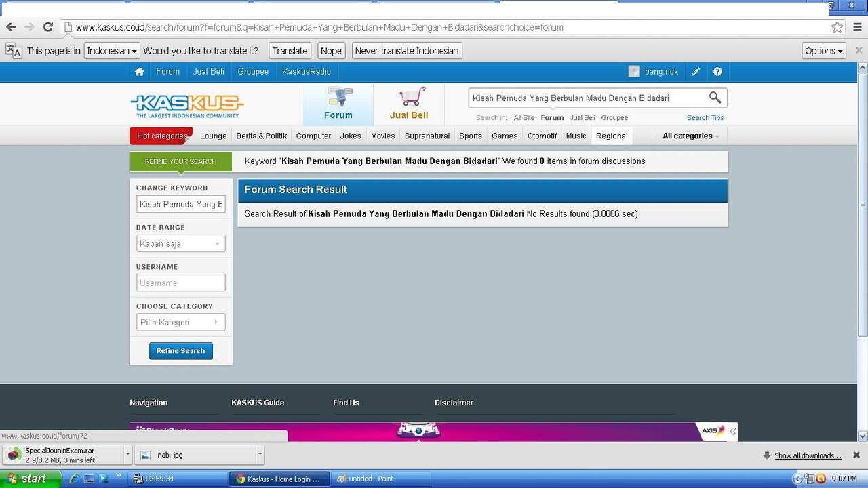Open the Jual Beli cart tab
Viewport: 868px width, 488px height.
coord(409,104)
